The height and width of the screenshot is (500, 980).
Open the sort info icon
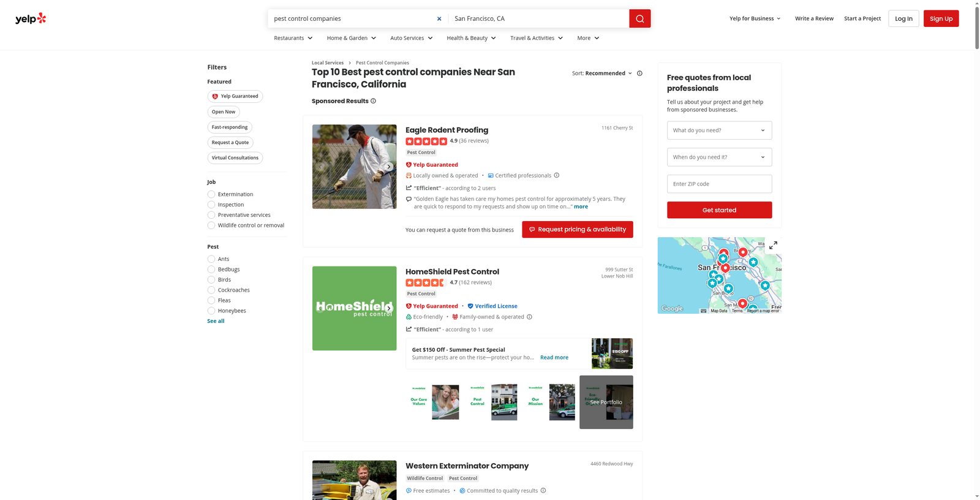click(639, 74)
